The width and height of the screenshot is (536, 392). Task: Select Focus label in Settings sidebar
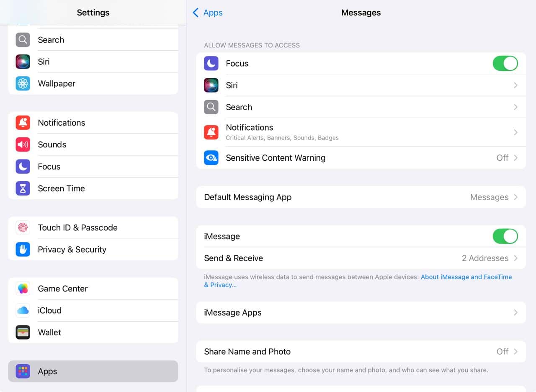point(49,167)
